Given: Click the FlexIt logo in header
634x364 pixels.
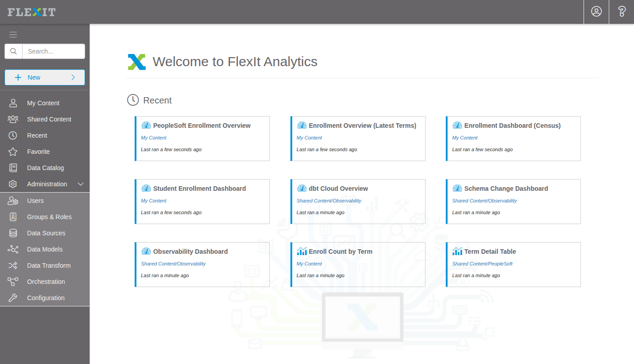Looking at the screenshot, I should click(x=32, y=12).
